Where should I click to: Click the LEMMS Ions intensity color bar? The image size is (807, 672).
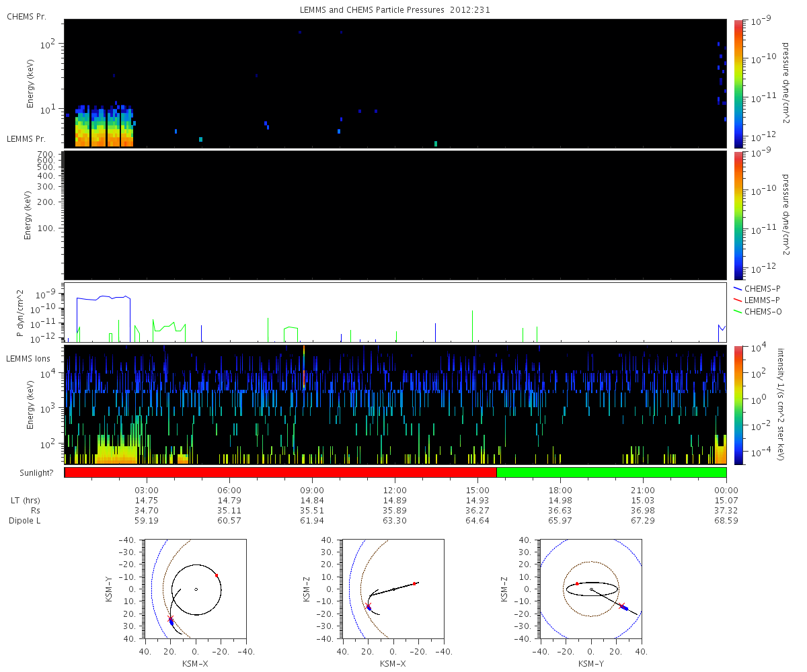pyautogui.click(x=738, y=405)
